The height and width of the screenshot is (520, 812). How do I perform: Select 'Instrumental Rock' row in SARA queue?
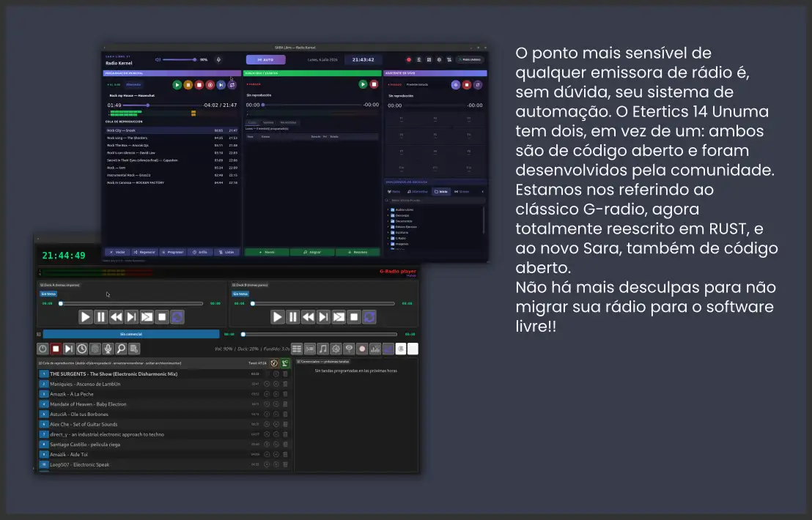coord(171,175)
